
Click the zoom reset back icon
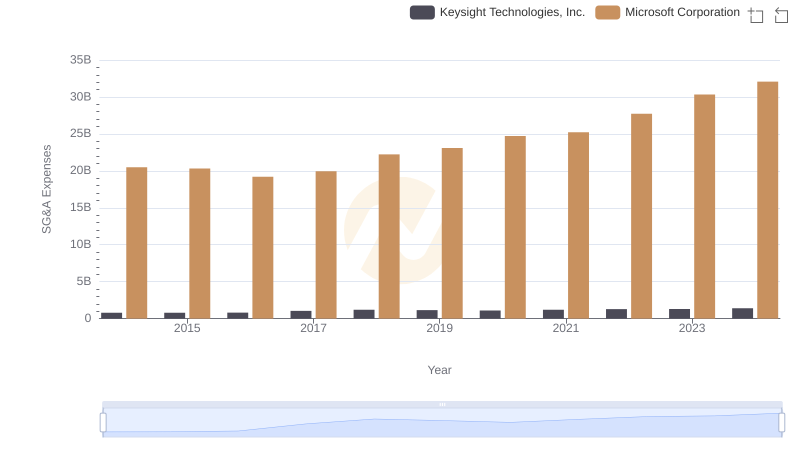click(781, 15)
